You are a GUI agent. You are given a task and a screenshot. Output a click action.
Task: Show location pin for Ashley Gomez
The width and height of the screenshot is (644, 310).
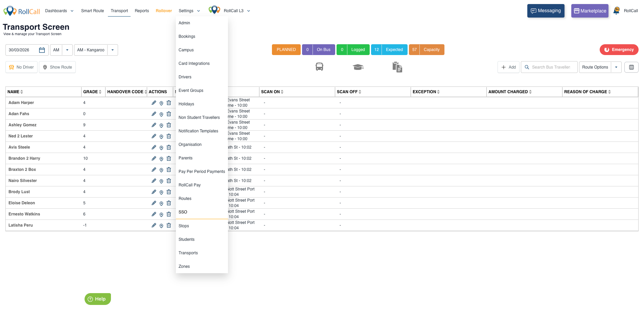[161, 125]
